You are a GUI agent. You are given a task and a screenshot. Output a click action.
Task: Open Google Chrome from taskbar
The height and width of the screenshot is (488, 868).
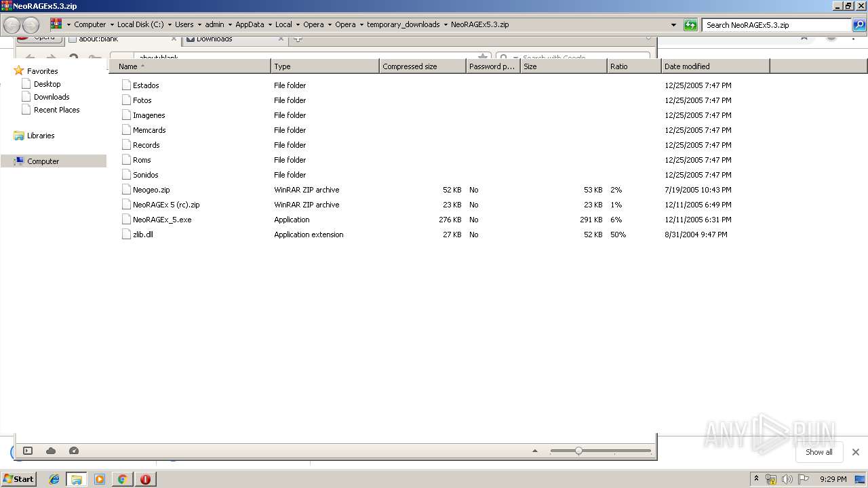[122, 479]
